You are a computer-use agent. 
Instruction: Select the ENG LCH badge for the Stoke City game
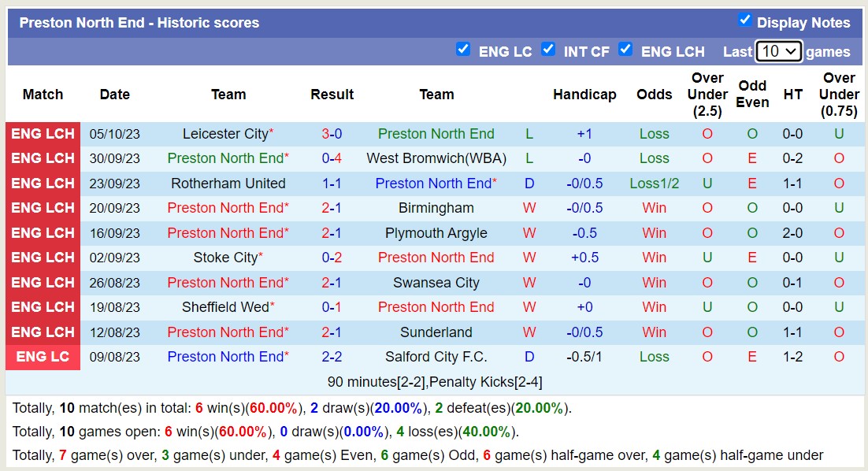(x=43, y=258)
